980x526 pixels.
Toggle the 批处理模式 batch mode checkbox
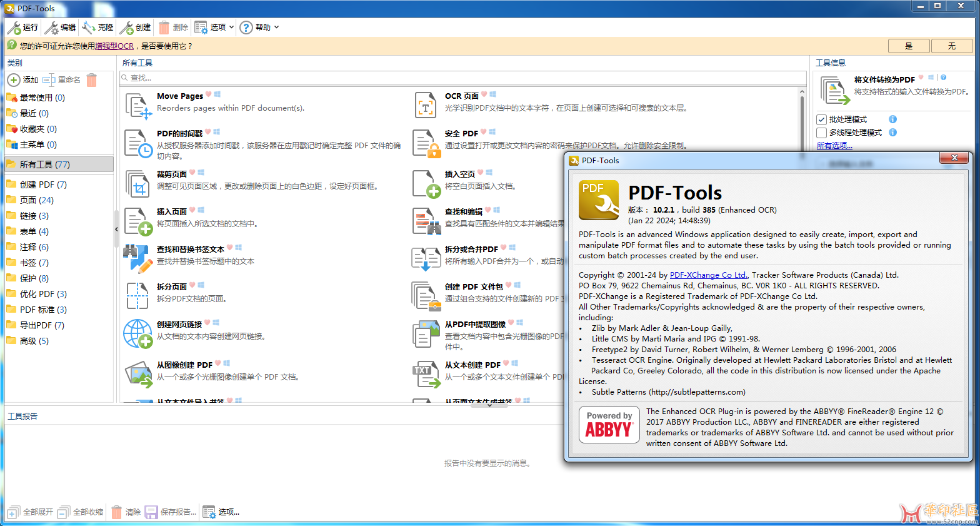tap(821, 119)
